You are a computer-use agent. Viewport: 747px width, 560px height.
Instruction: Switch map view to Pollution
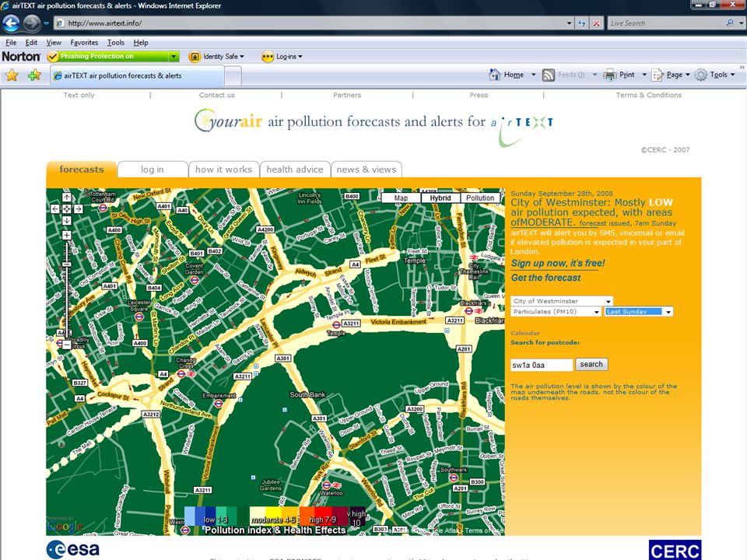pos(480,198)
